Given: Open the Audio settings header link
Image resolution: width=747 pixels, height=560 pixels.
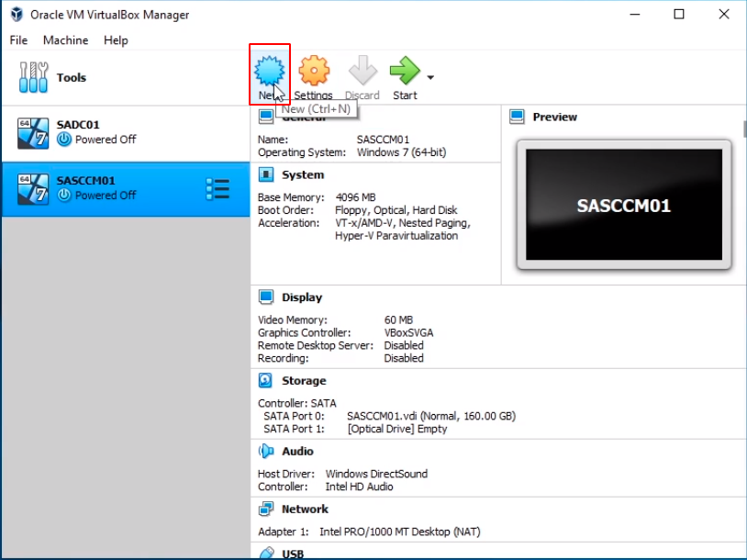Looking at the screenshot, I should click(297, 452).
